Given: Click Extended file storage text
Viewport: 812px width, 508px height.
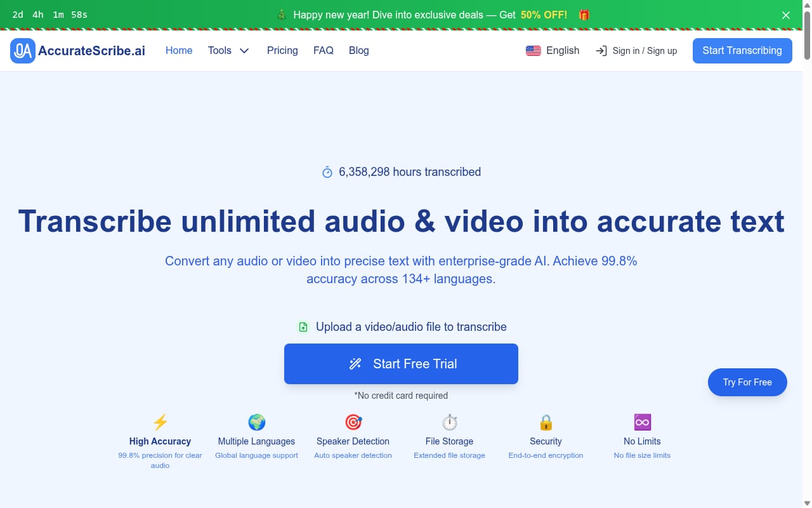Looking at the screenshot, I should pyautogui.click(x=449, y=455).
